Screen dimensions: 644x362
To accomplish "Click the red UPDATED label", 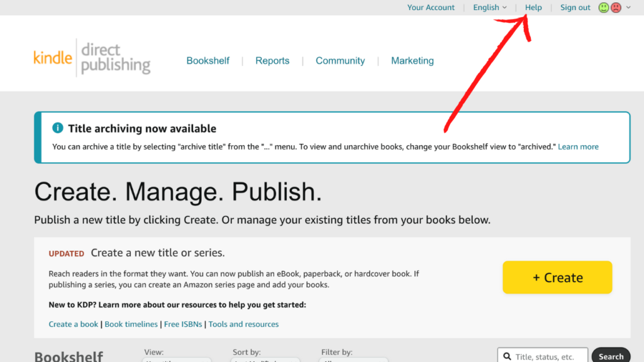I will click(x=66, y=254).
